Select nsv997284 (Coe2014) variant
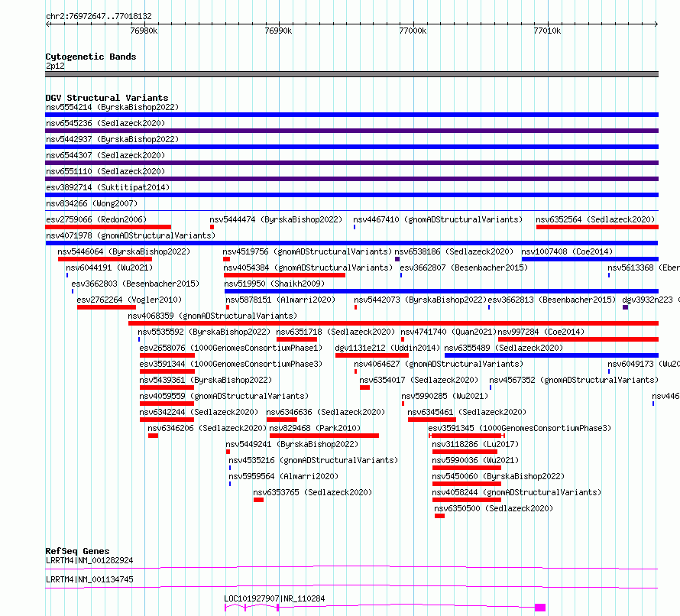 (x=541, y=332)
